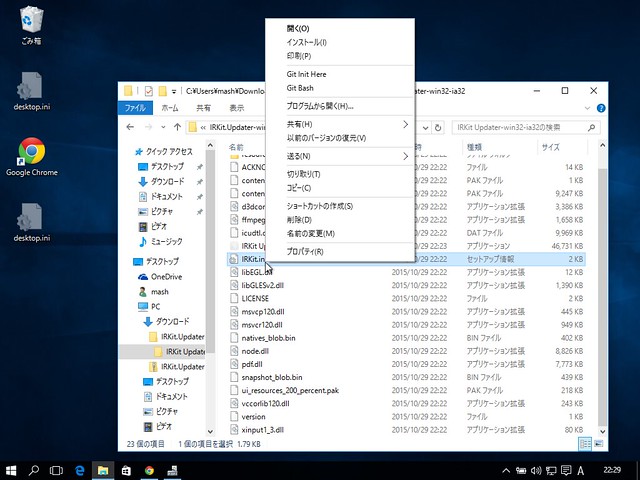The height and width of the screenshot is (480, 640).
Task: Click the New Folder quick access toolbar icon
Action: coord(162,91)
